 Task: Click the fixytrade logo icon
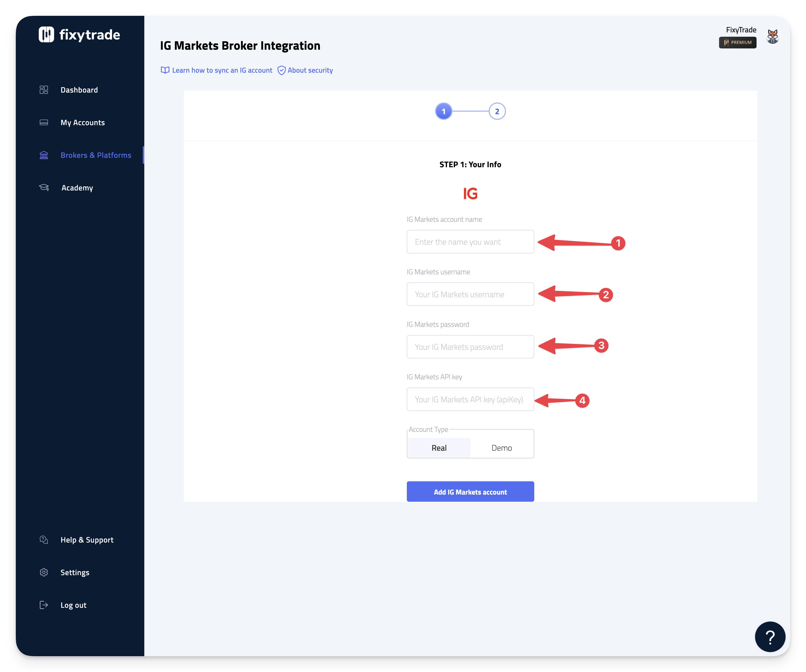46,34
